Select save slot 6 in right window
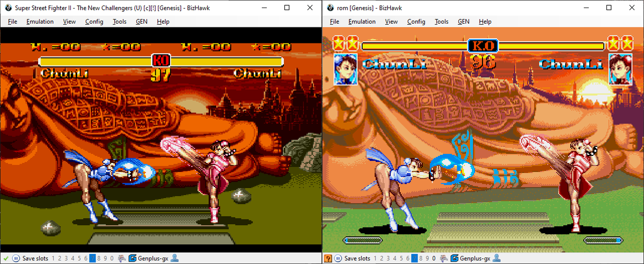This screenshot has width=644, height=264. coord(408,259)
